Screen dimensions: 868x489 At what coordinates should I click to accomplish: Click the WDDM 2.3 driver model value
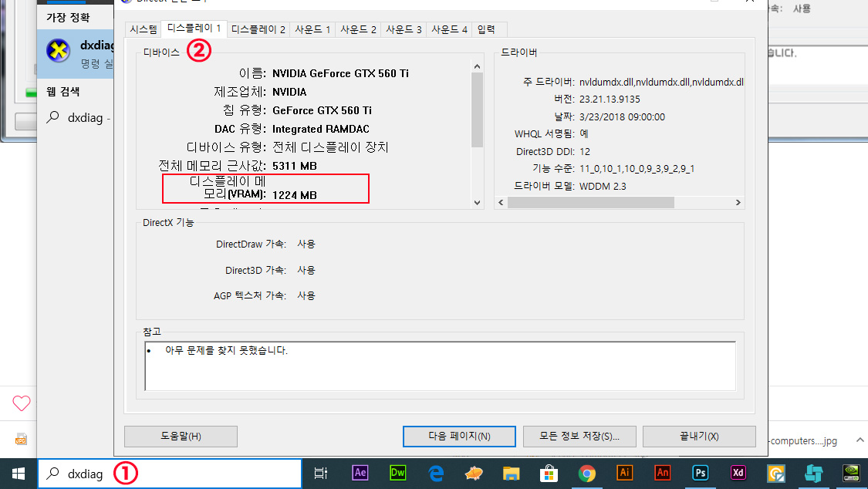[x=603, y=187]
